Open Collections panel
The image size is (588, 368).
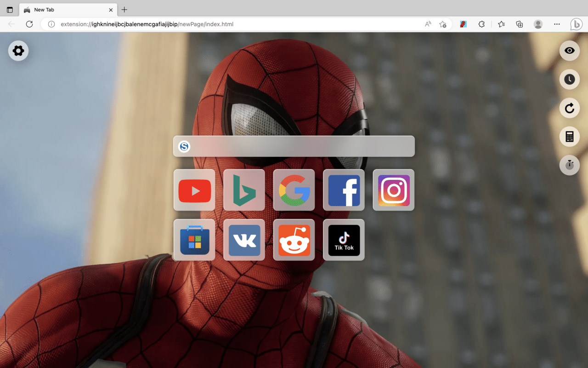(520, 24)
